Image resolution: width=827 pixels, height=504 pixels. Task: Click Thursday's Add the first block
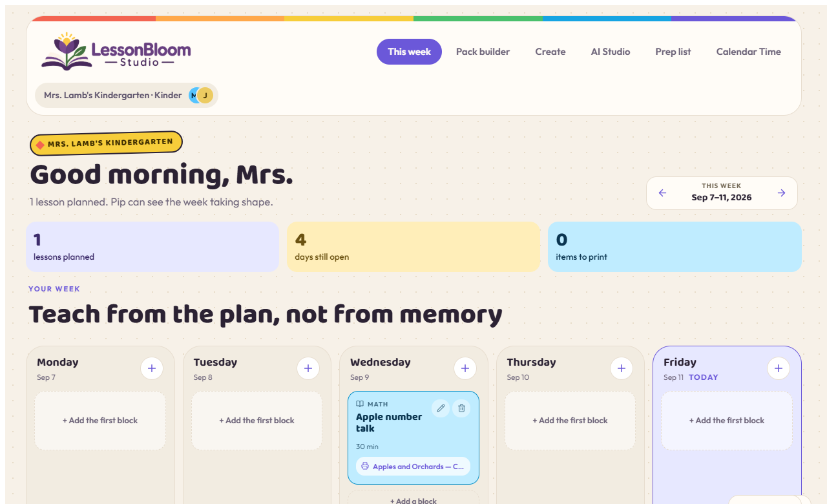[570, 421]
